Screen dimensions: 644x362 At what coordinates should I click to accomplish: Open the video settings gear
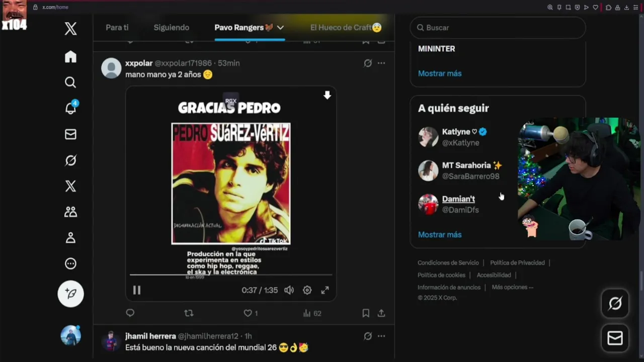pos(307,290)
